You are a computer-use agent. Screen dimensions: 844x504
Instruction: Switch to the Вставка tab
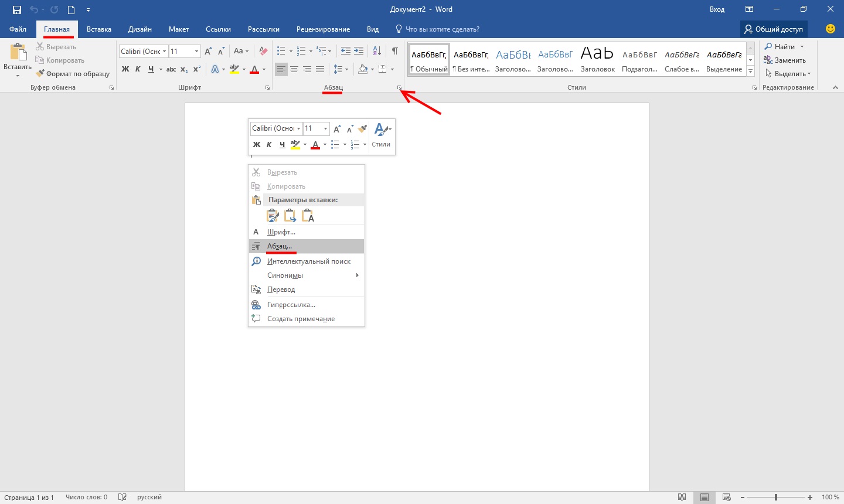click(x=99, y=29)
